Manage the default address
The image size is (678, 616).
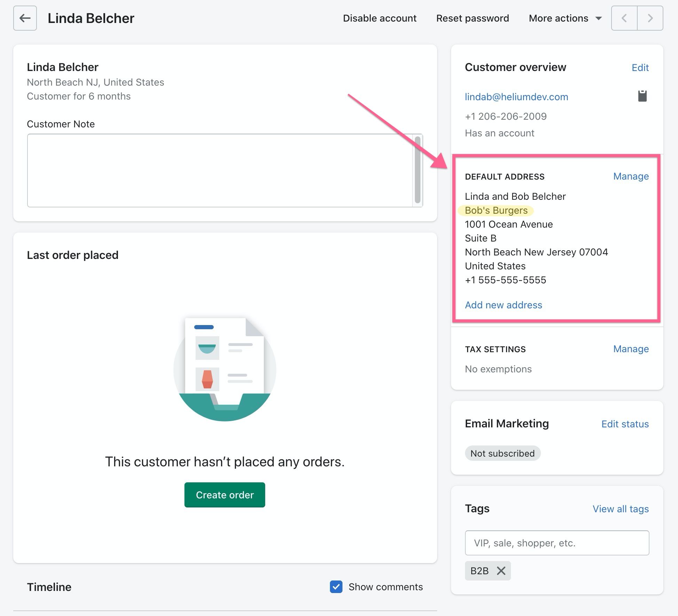click(631, 176)
